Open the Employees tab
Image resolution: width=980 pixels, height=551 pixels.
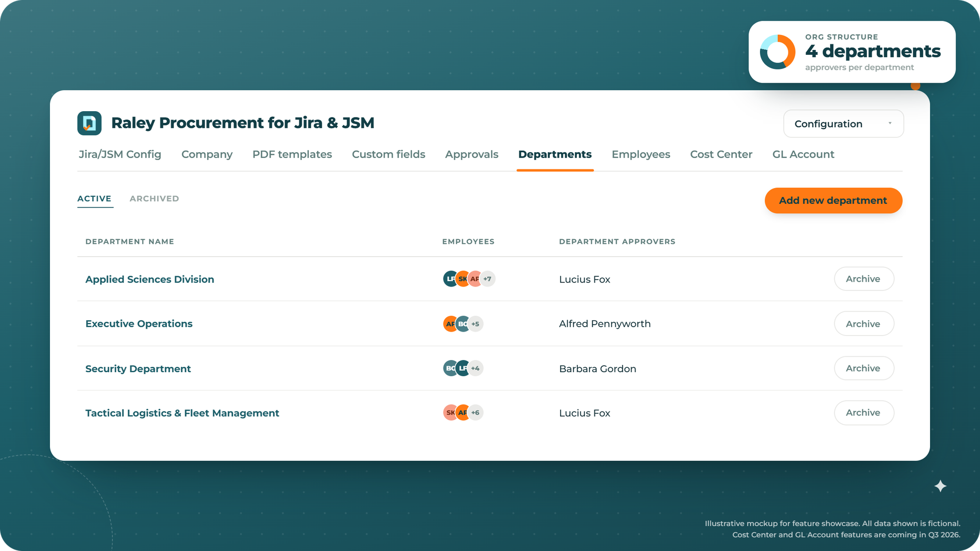pyautogui.click(x=641, y=154)
